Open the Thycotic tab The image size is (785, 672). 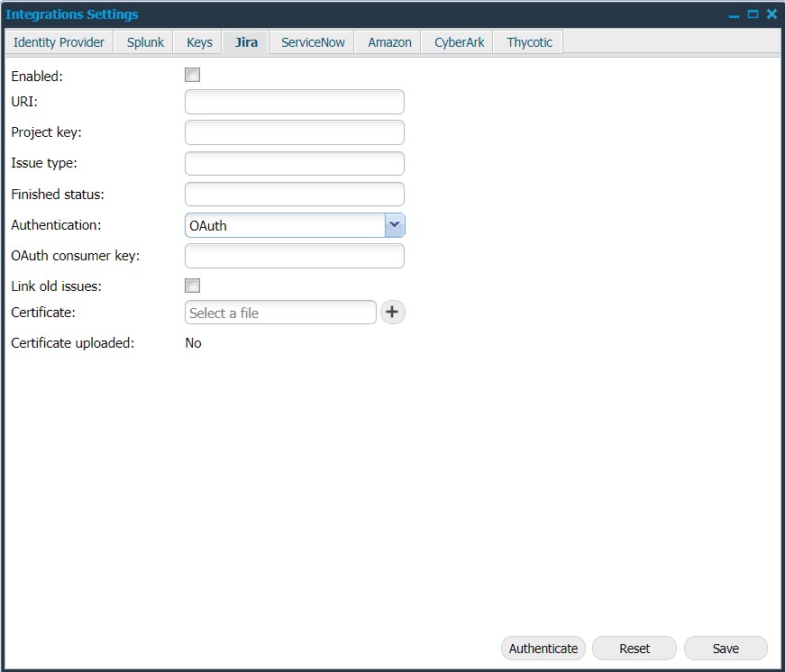coord(529,42)
